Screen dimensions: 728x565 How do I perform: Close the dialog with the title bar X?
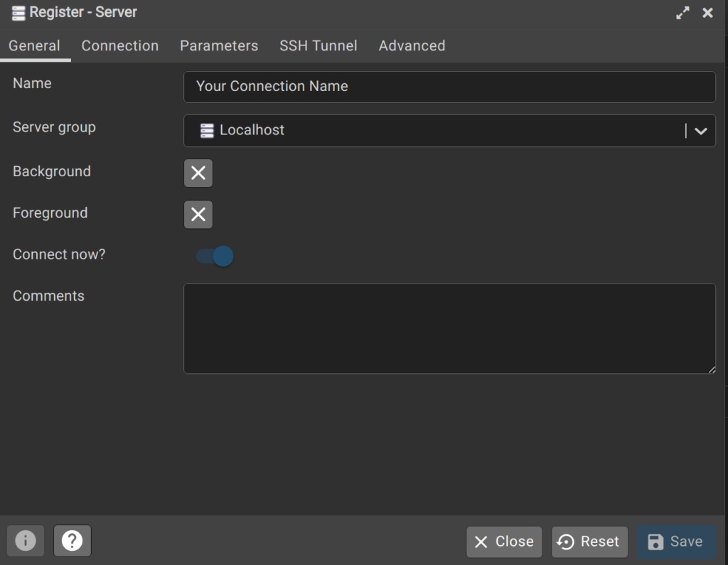click(x=707, y=13)
